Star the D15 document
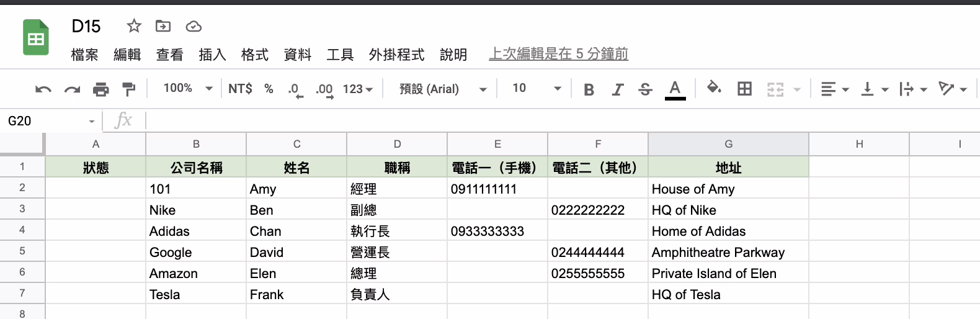980x319 pixels. coord(134,26)
